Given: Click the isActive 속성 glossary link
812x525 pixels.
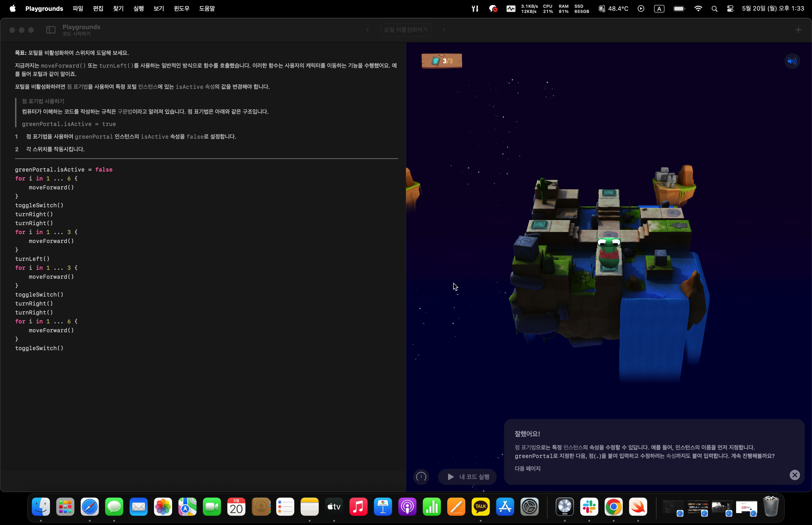Looking at the screenshot, I should click(x=195, y=86).
